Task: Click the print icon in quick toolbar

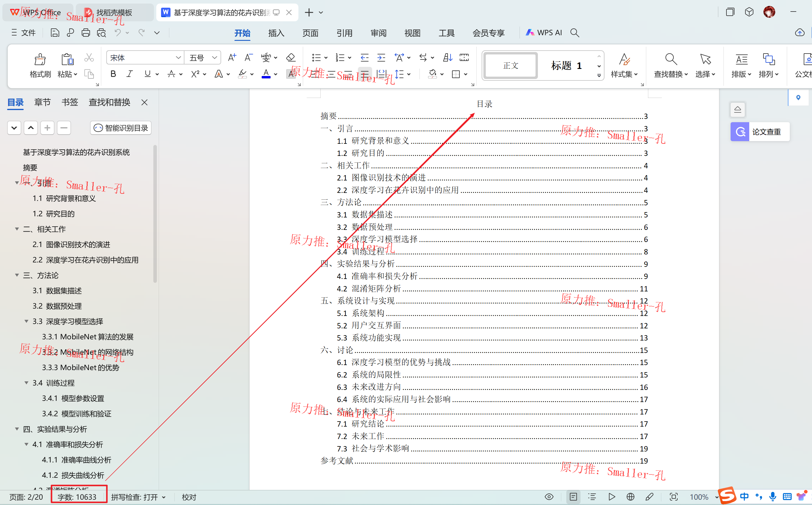Action: 86,33
